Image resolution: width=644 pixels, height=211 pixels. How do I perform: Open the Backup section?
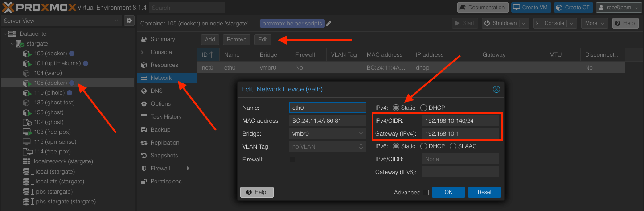pyautogui.click(x=160, y=130)
